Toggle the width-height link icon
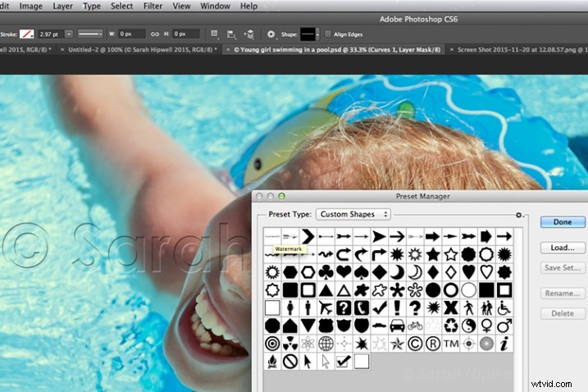 (155, 34)
